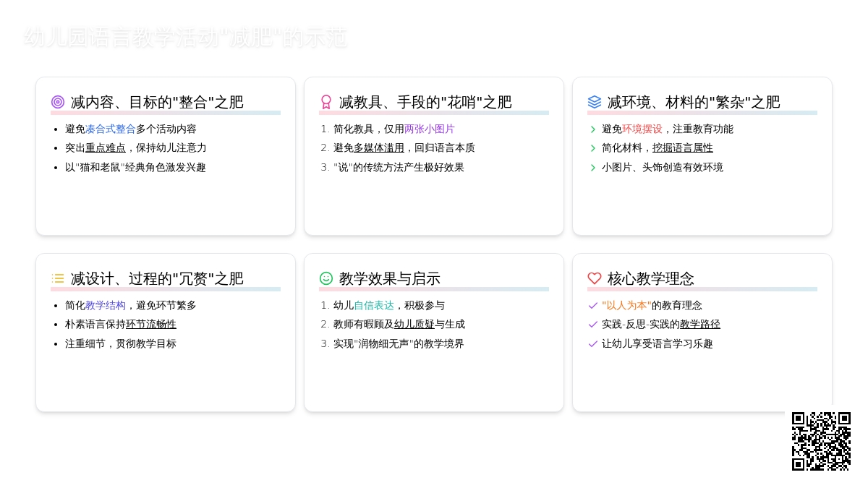Screen dimensions: 868x488
Task: Click the text 积极参与
Action: (x=425, y=306)
